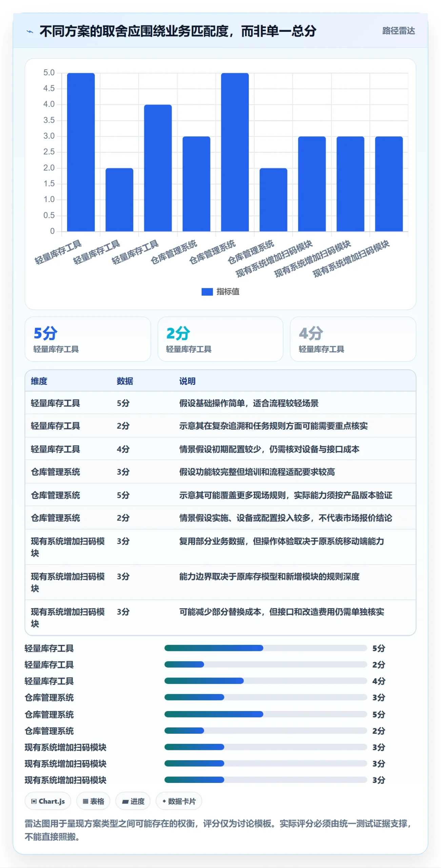Click the progress bar for 仓库管理系统 2分
The image size is (441, 868).
coord(265,730)
